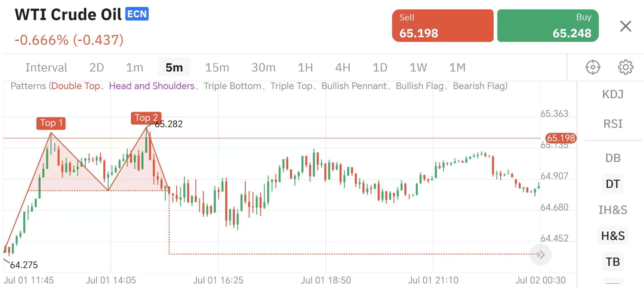
Task: Jump to latest candle arrow button
Action: [x=541, y=255]
